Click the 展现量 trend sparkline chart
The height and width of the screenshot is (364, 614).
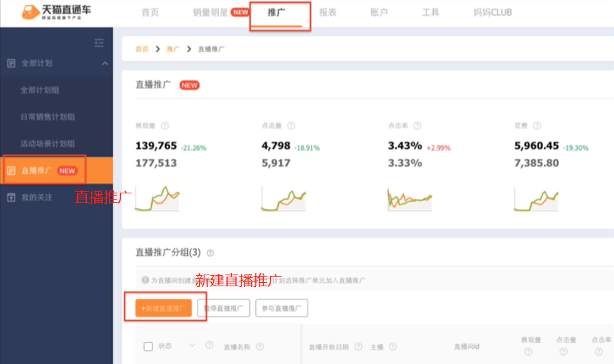point(157,198)
